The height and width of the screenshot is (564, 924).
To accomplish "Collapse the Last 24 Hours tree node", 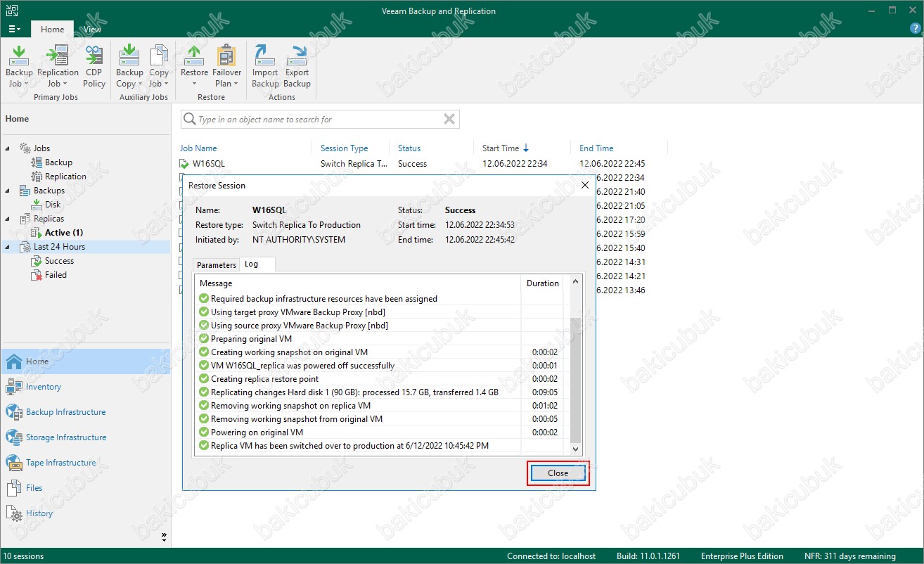I will click(x=8, y=247).
